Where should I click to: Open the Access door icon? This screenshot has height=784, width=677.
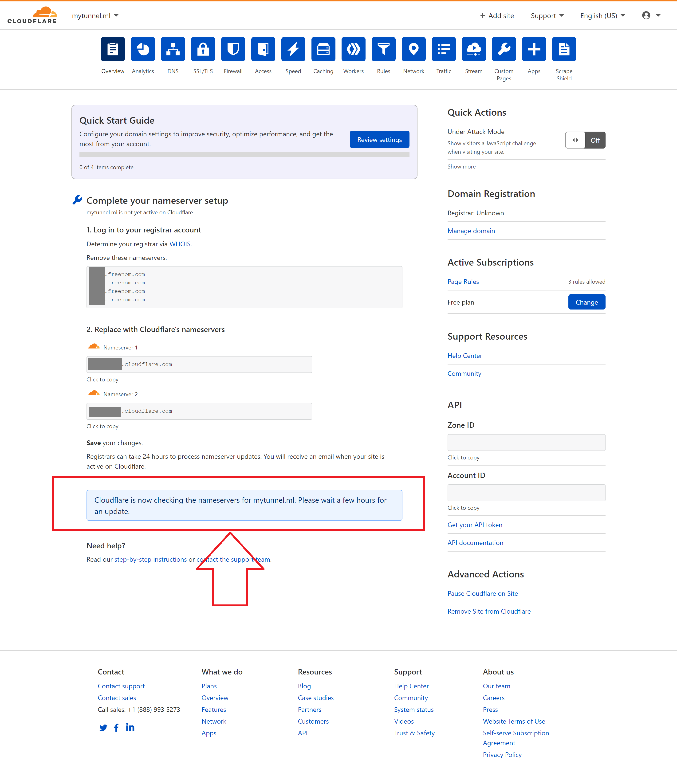[x=263, y=49]
